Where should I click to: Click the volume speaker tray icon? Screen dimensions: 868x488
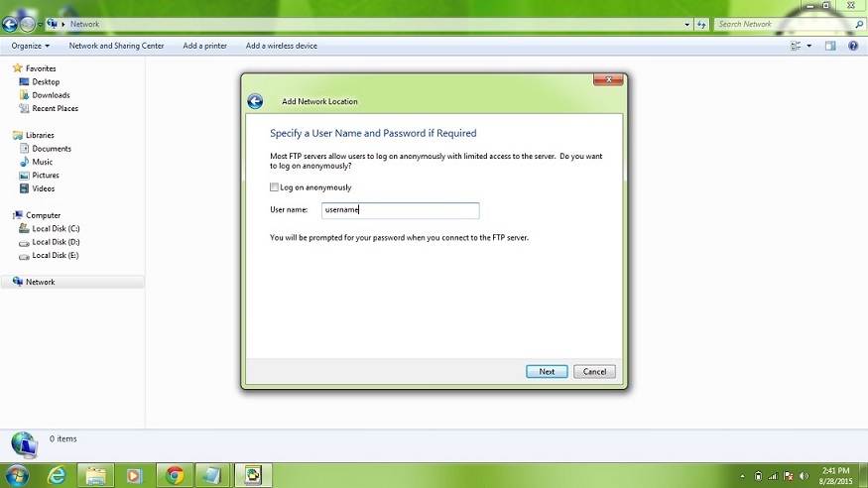805,476
